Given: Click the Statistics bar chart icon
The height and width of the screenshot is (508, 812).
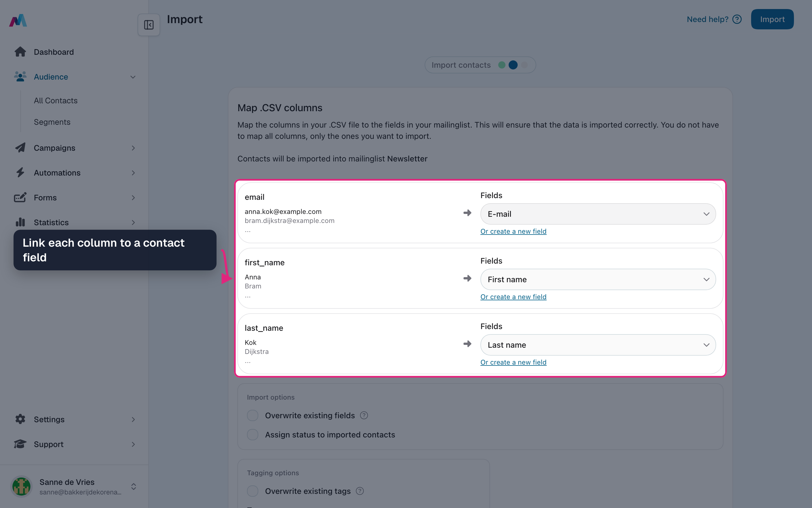Looking at the screenshot, I should [x=20, y=222].
